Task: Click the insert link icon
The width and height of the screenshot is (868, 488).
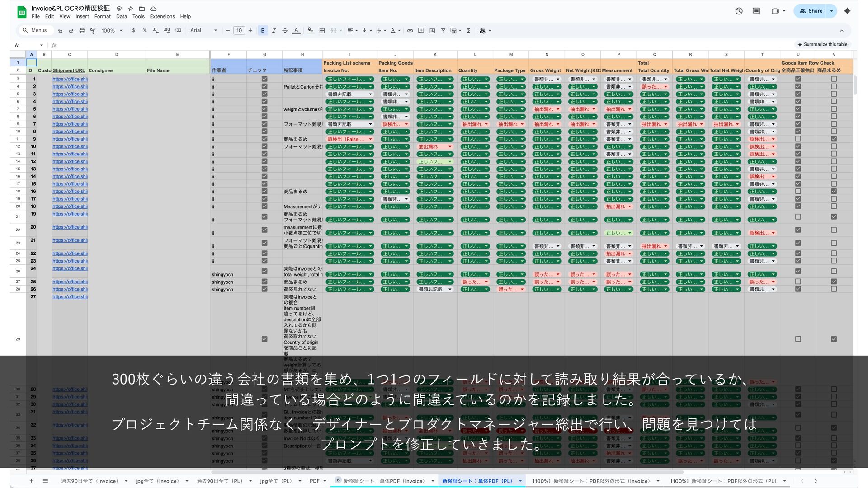Action: pos(410,31)
